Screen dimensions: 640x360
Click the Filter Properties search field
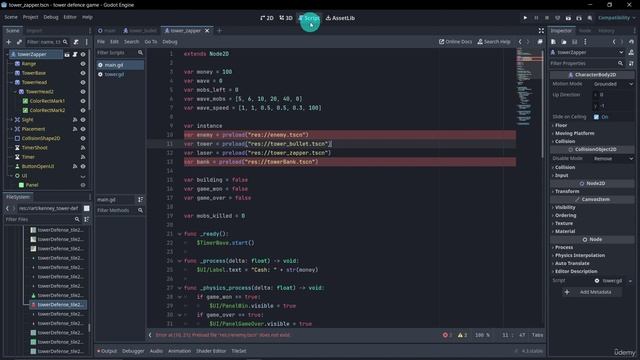tap(587, 63)
